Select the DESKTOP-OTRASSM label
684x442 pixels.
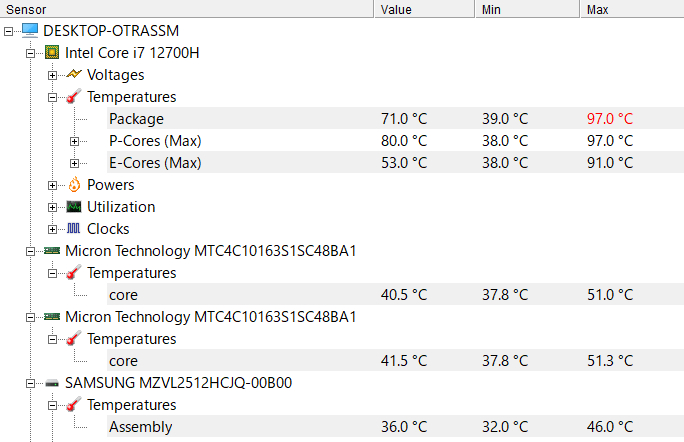click(111, 31)
